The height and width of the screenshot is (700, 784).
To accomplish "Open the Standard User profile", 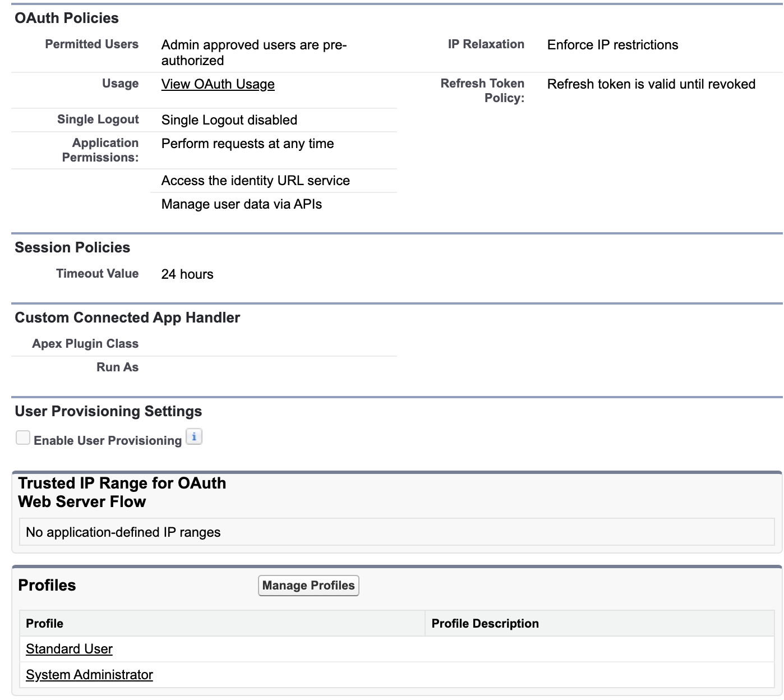I will coord(68,649).
